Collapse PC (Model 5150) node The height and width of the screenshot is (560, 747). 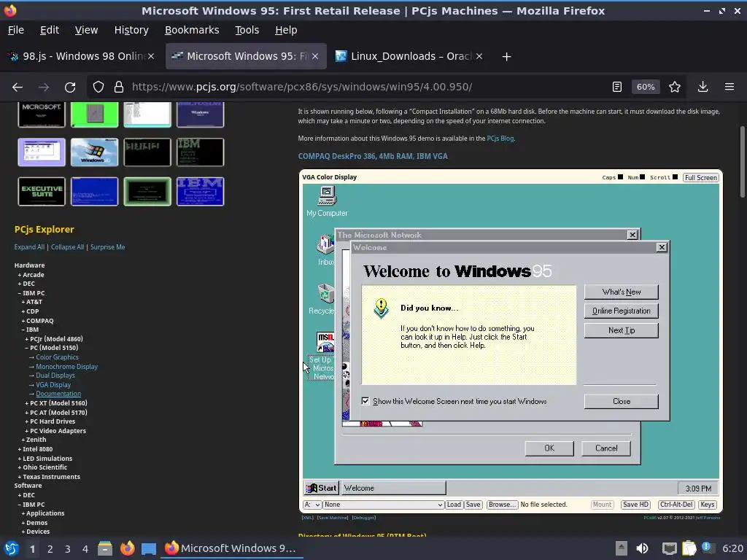pyautogui.click(x=52, y=348)
